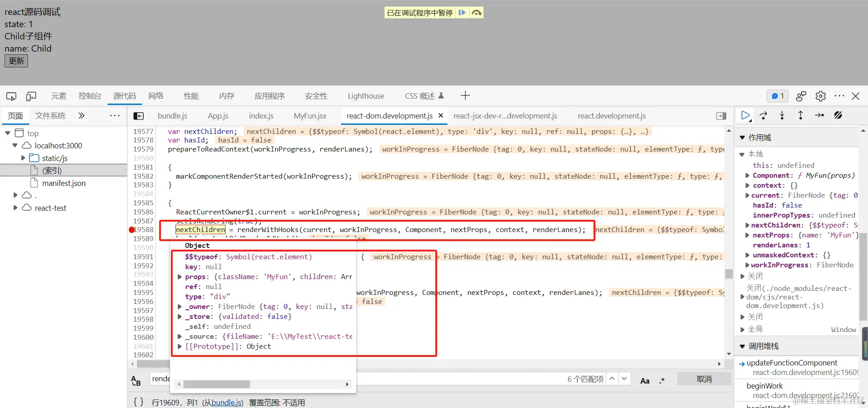Resume script from the paused overlay
The image size is (868, 408).
click(x=462, y=13)
